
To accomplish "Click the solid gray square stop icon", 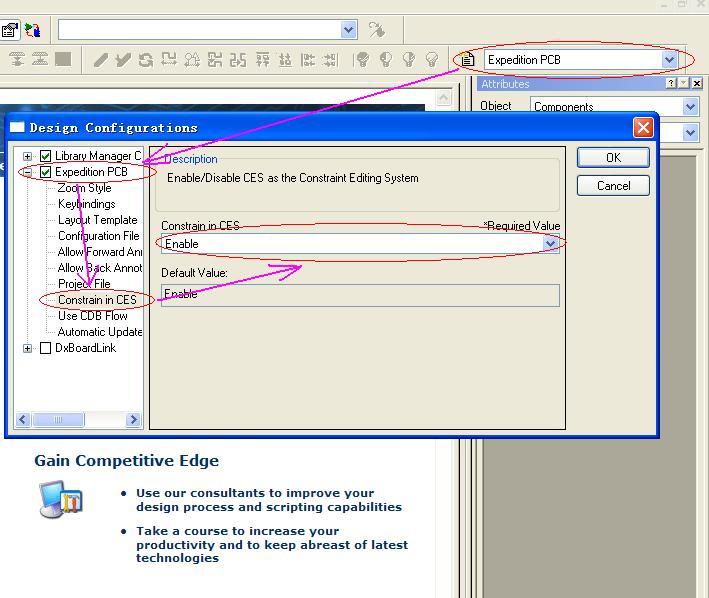I will click(63, 59).
